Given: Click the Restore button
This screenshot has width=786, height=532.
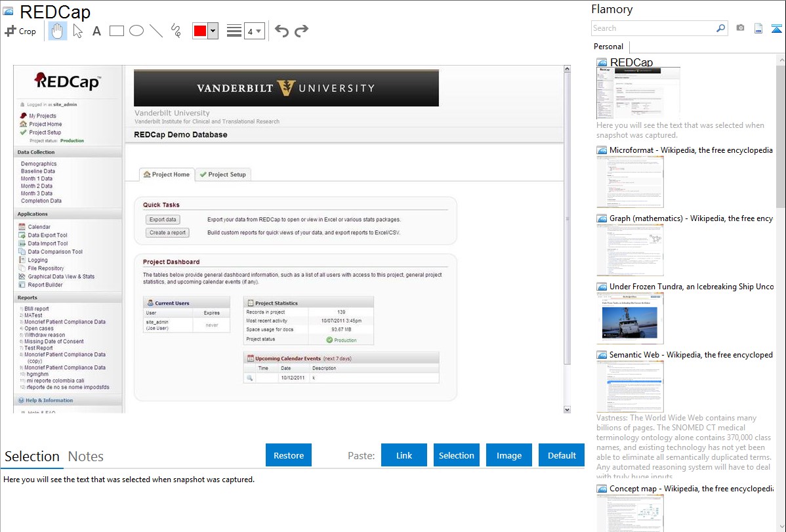Looking at the screenshot, I should (289, 455).
